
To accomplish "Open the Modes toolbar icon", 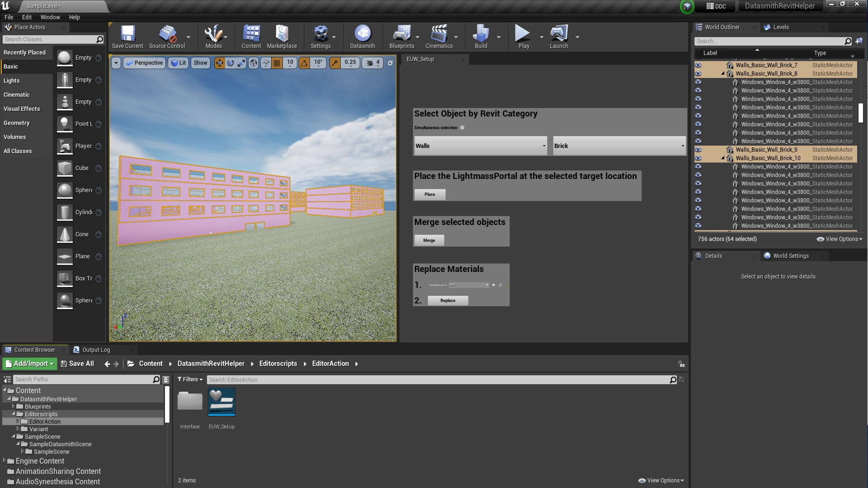I will coord(213,37).
